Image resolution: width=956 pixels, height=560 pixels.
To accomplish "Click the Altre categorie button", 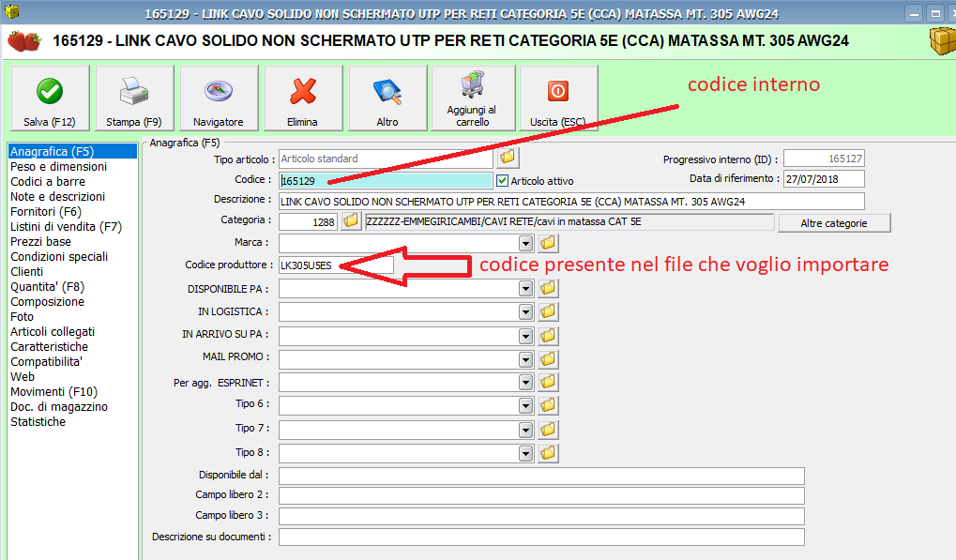I will (x=834, y=223).
